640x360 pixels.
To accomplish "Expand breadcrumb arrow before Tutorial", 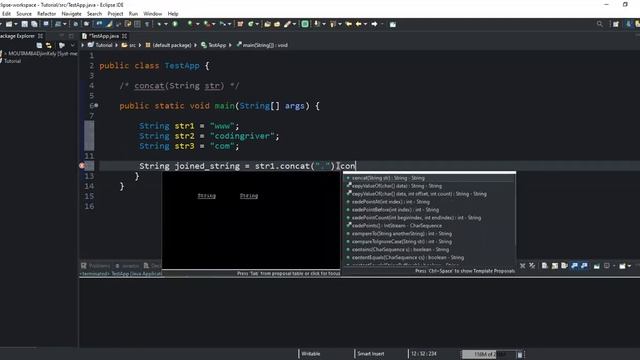I will point(83,45).
